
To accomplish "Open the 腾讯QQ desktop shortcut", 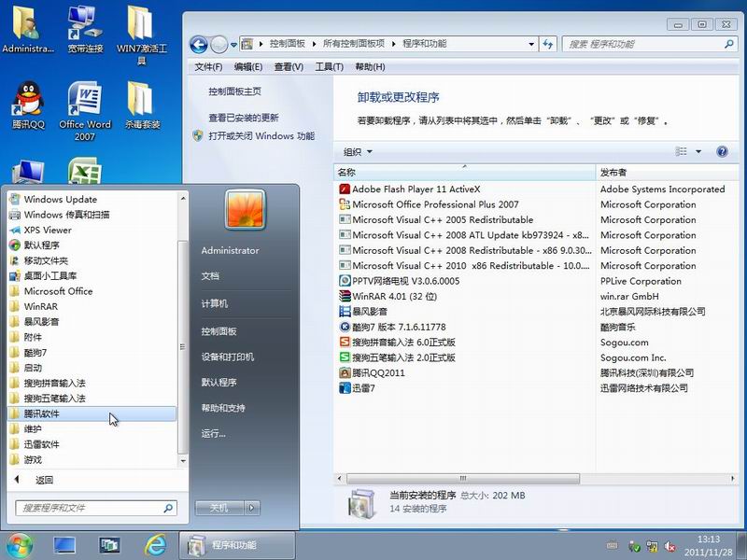I will click(29, 105).
